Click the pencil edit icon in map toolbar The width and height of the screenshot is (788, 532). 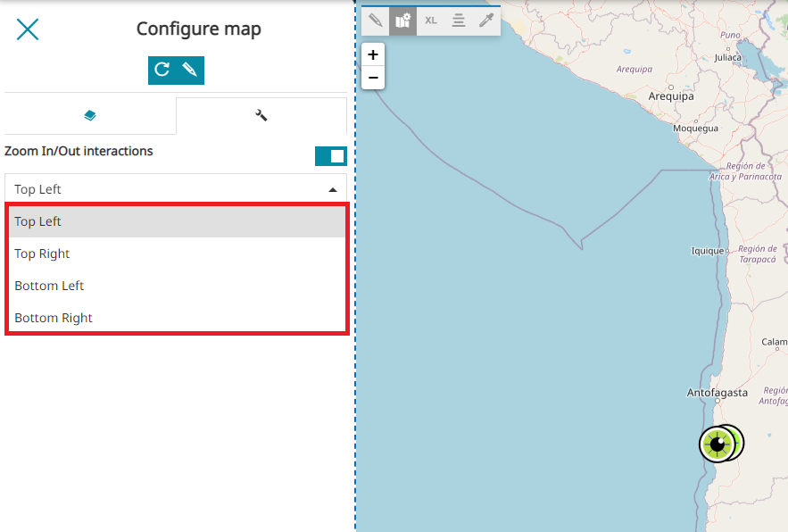(376, 20)
